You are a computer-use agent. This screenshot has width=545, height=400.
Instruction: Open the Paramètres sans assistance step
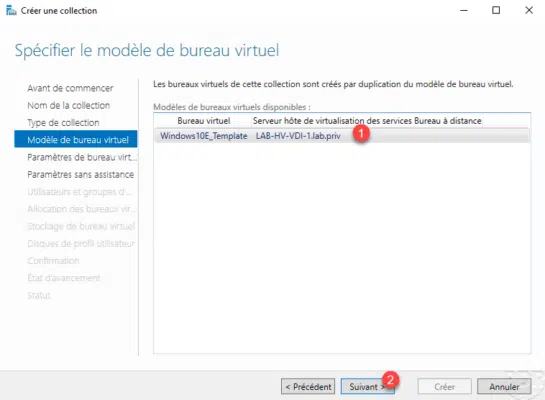(x=80, y=174)
